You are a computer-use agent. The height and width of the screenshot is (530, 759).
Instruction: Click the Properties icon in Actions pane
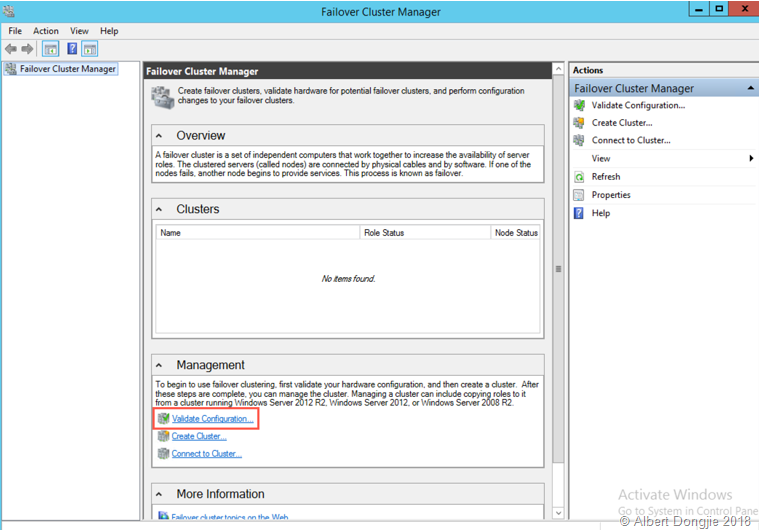click(579, 195)
